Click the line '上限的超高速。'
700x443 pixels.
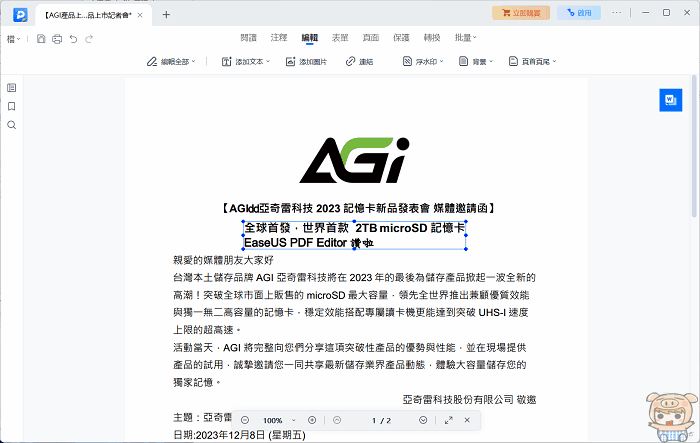coord(207,330)
